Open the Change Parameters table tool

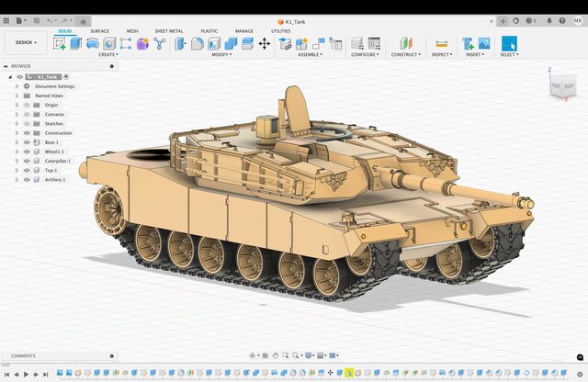click(x=374, y=43)
